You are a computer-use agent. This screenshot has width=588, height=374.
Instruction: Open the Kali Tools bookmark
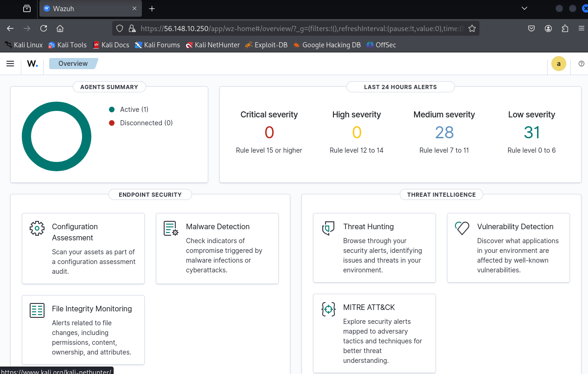68,45
